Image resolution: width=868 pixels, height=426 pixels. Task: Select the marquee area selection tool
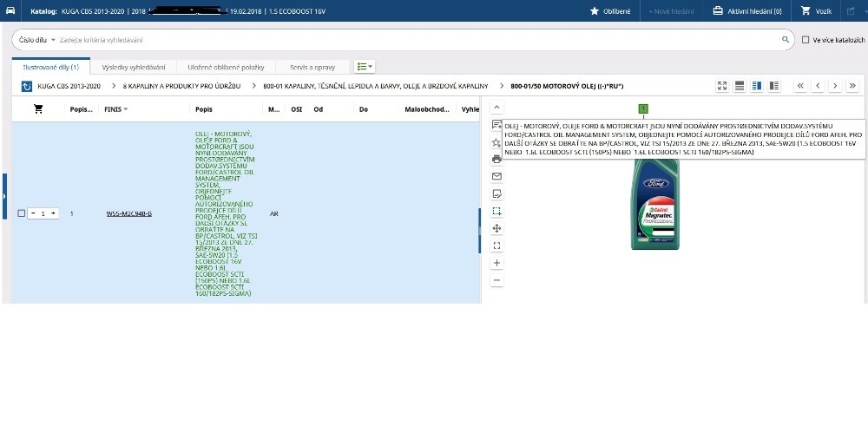(x=496, y=211)
